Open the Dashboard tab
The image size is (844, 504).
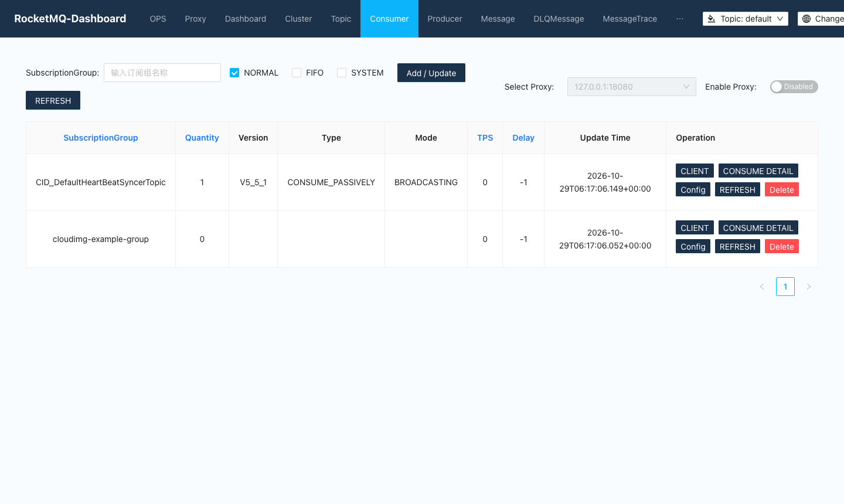click(246, 19)
